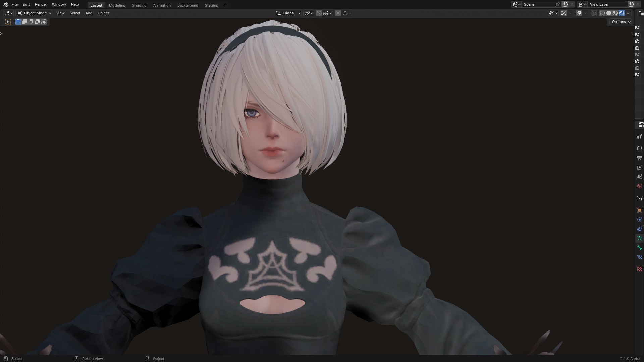Open the Scene properties tab
Viewport: 644px width, 362px height.
[x=639, y=176]
